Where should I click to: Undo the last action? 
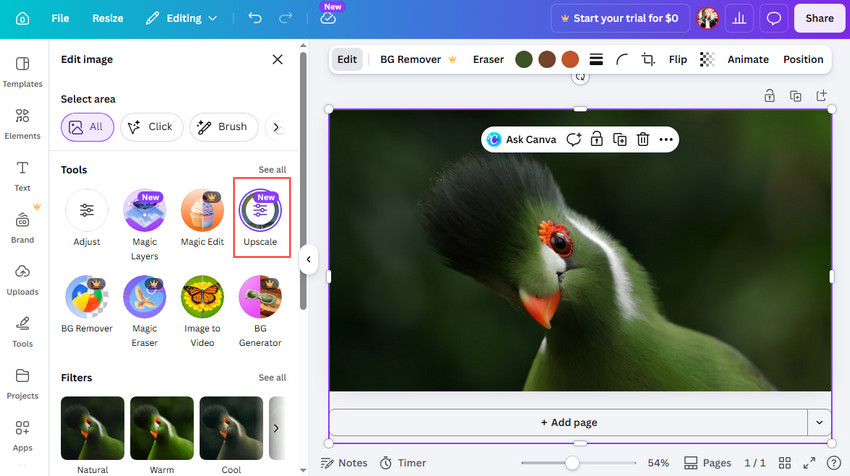coord(255,18)
